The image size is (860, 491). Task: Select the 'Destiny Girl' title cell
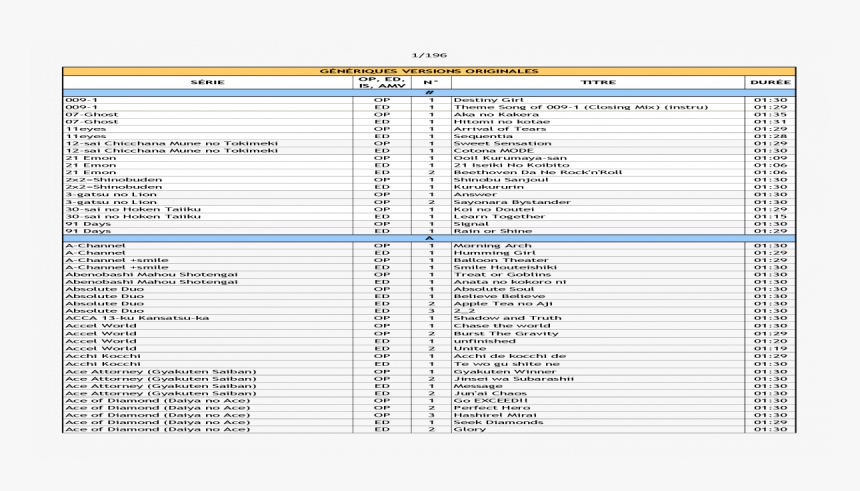tap(598, 100)
